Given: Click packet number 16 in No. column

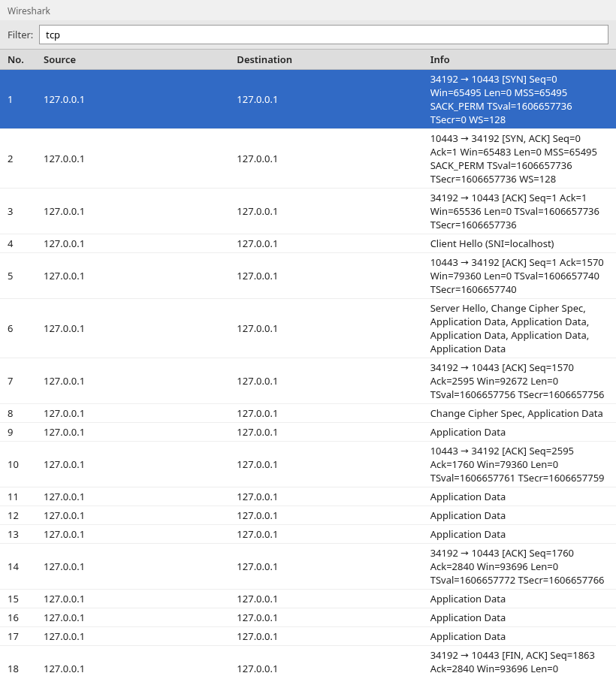Looking at the screenshot, I should pos(13,618).
